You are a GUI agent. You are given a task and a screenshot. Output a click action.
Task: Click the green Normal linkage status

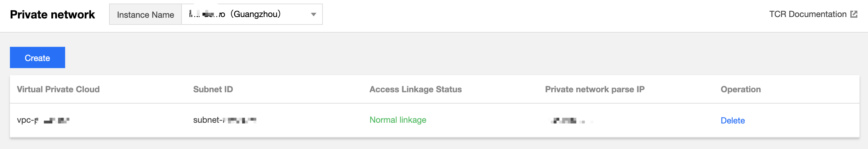[398, 120]
